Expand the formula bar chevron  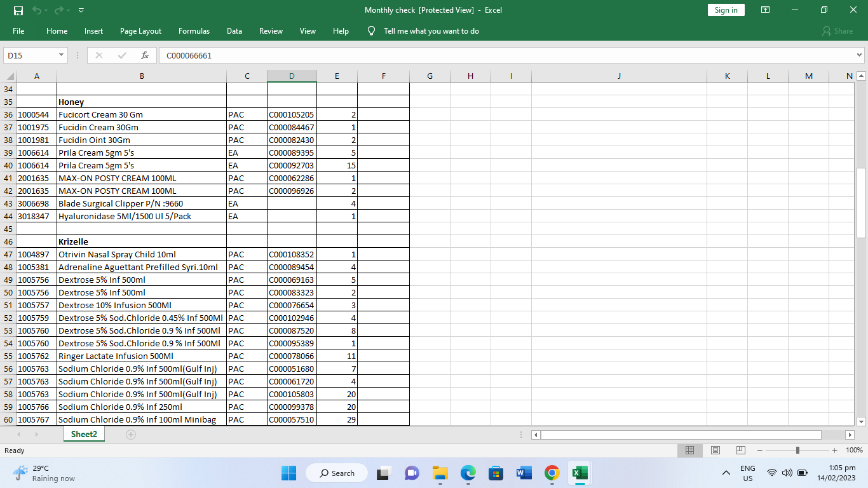(860, 55)
